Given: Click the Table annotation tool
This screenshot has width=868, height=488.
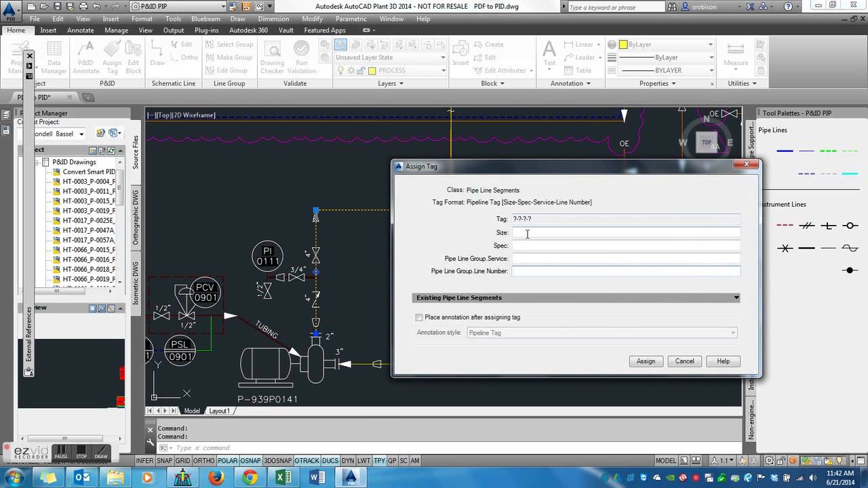Looking at the screenshot, I should [578, 70].
